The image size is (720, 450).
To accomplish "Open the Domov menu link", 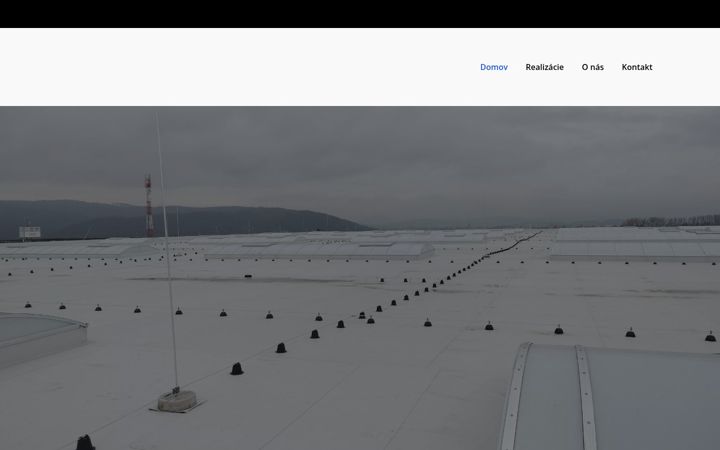I will [x=494, y=67].
